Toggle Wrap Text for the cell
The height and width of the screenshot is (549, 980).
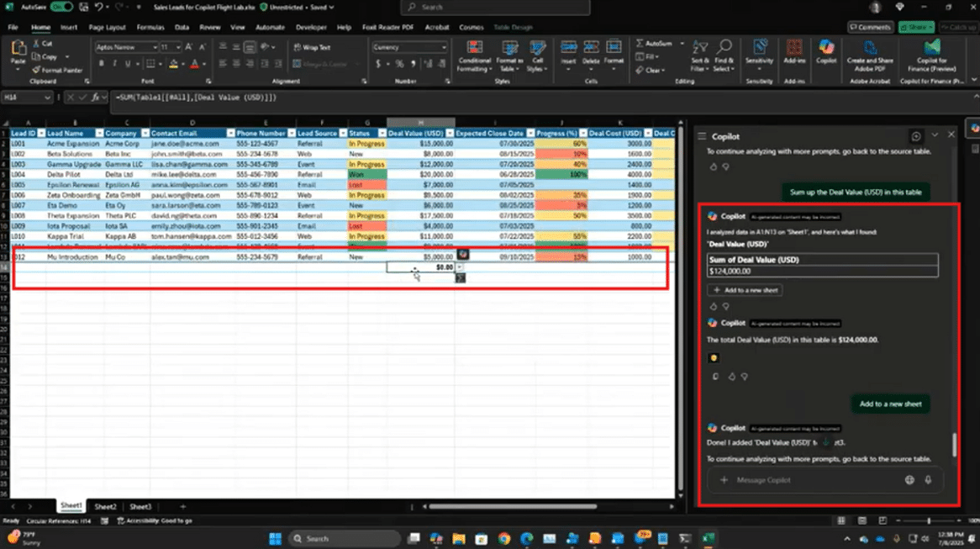pyautogui.click(x=312, y=48)
